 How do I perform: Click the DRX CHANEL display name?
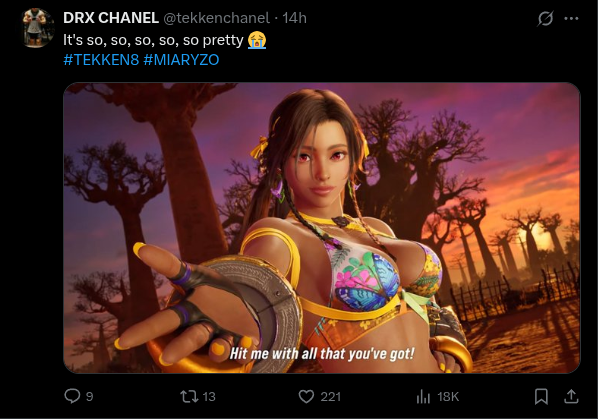tap(111, 18)
